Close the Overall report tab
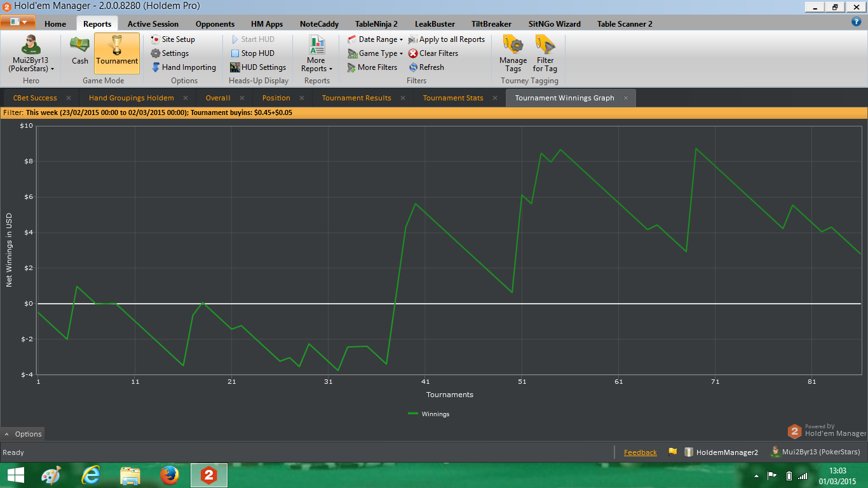Screen dimensions: 868x488 point(242,98)
